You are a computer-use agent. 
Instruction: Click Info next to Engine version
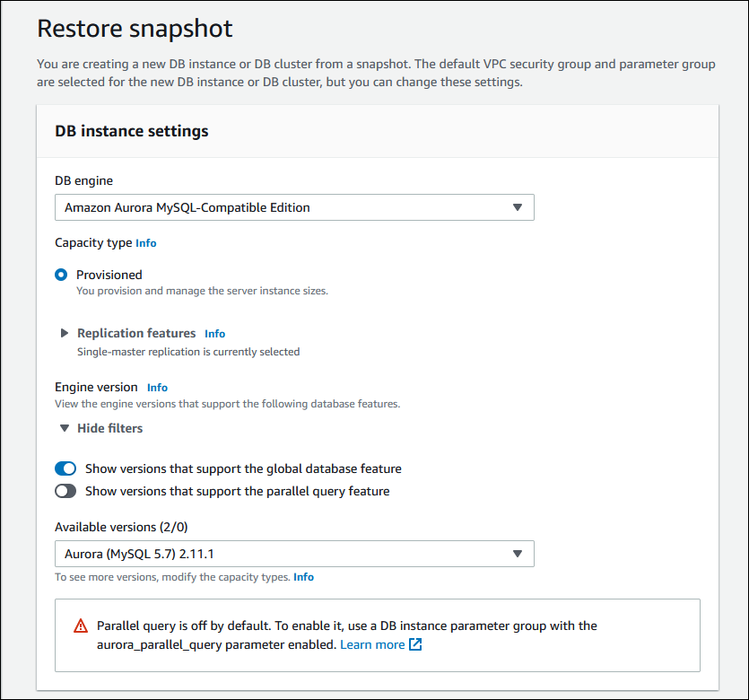157,387
